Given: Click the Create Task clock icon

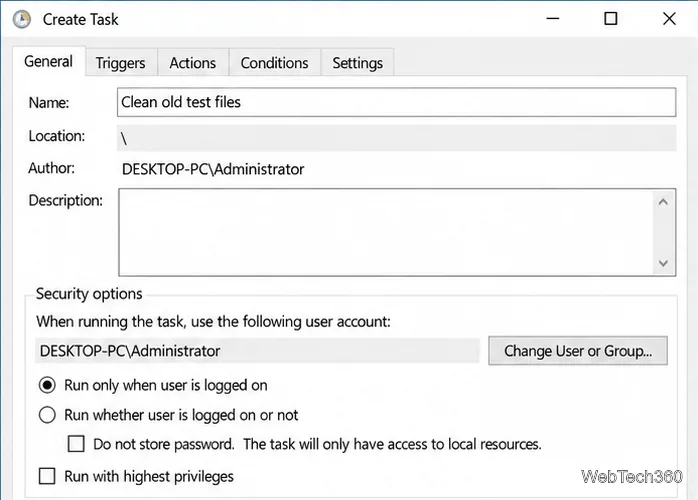Looking at the screenshot, I should [22, 19].
